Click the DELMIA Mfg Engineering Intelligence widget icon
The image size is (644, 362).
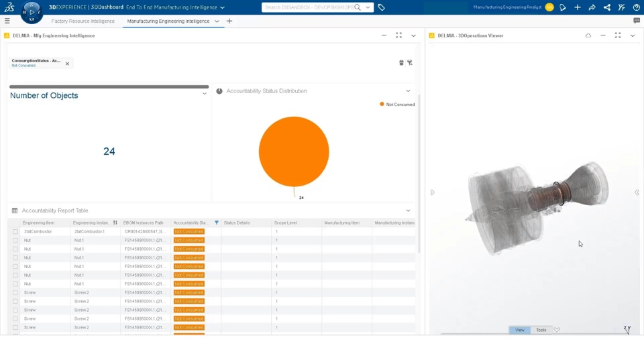coord(7,36)
